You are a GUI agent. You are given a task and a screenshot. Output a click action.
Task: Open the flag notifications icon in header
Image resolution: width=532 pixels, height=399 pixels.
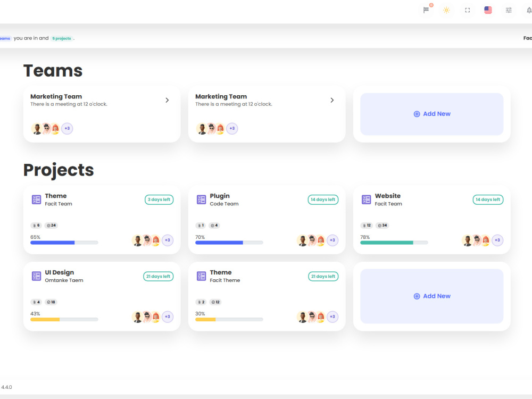426,10
